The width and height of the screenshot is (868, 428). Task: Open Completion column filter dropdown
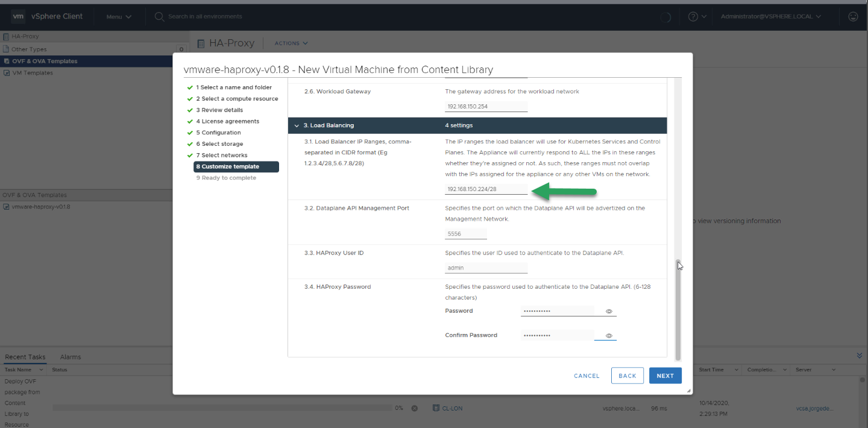pos(784,370)
